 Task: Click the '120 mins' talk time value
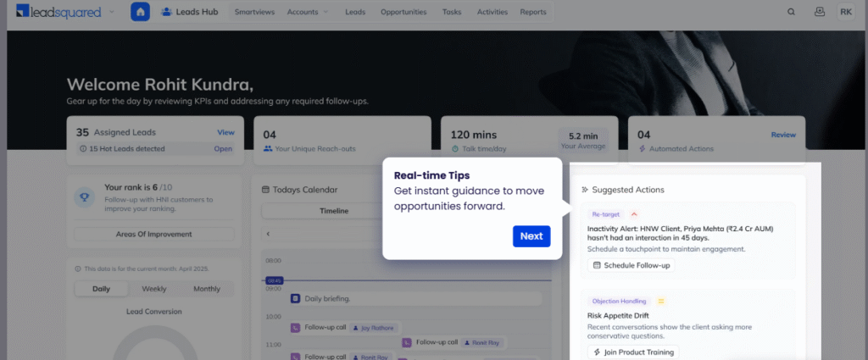[474, 135]
